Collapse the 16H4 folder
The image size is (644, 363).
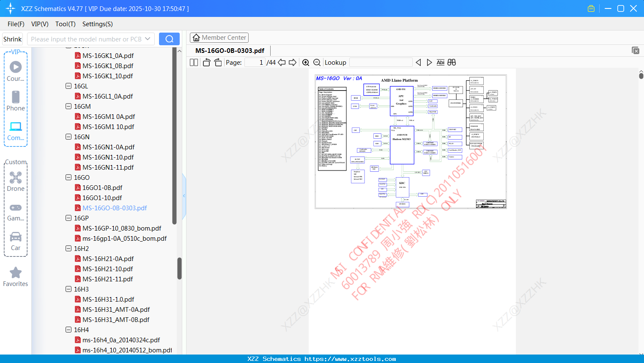(69, 330)
